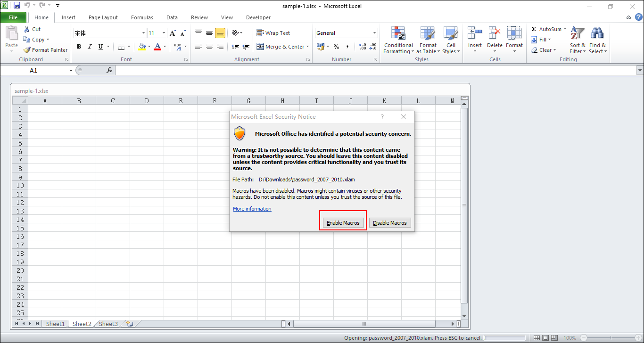This screenshot has height=343, width=644.
Task: Click the Insert cells icon
Action: [475, 33]
